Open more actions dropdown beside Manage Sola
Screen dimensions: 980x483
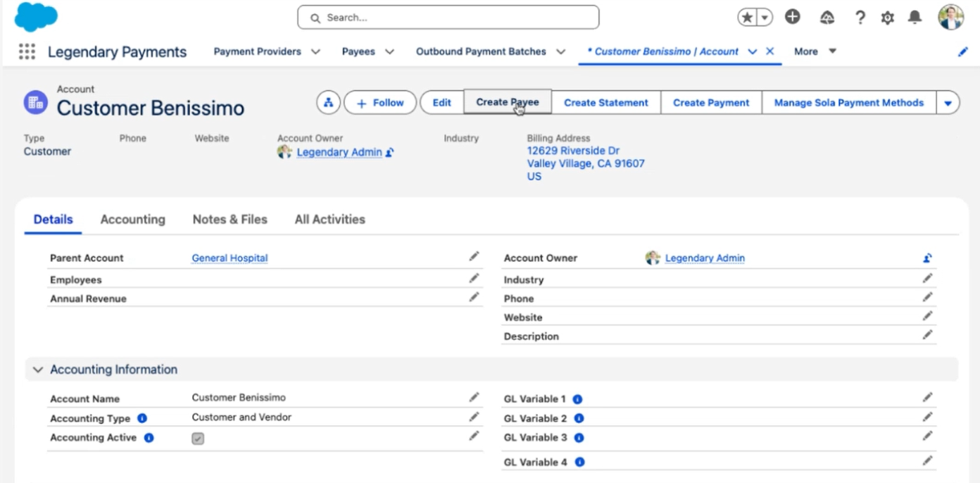click(948, 103)
